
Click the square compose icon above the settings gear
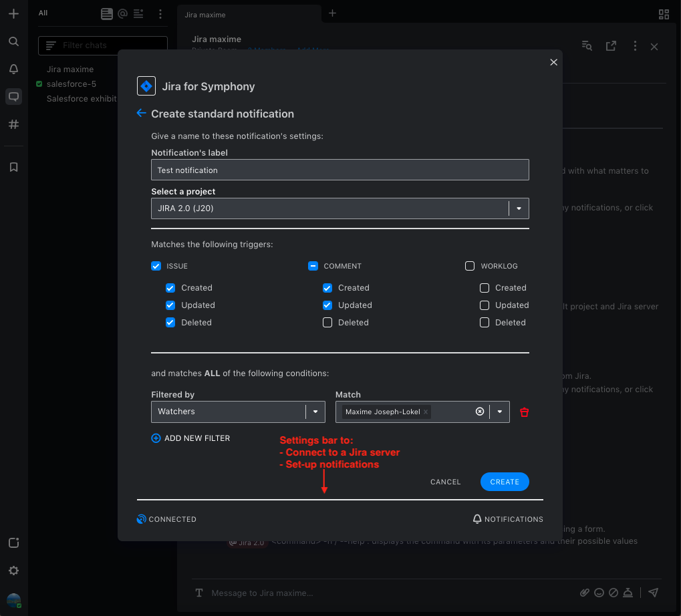[13, 543]
